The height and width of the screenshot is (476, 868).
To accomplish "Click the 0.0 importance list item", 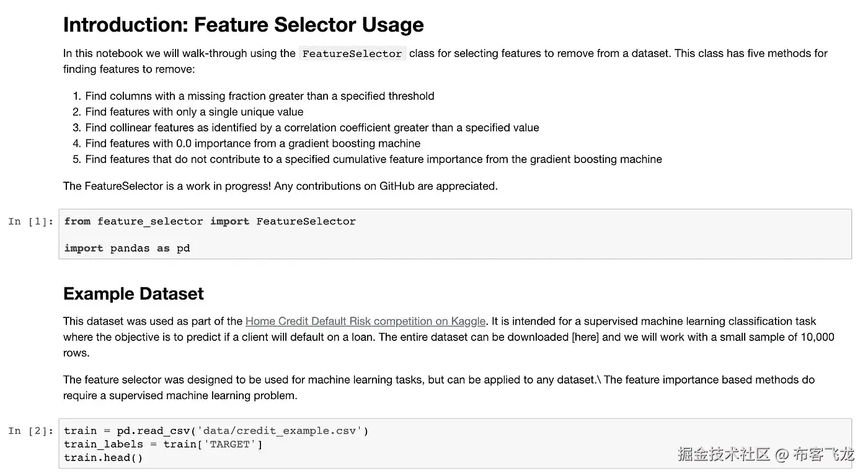I will tap(252, 143).
